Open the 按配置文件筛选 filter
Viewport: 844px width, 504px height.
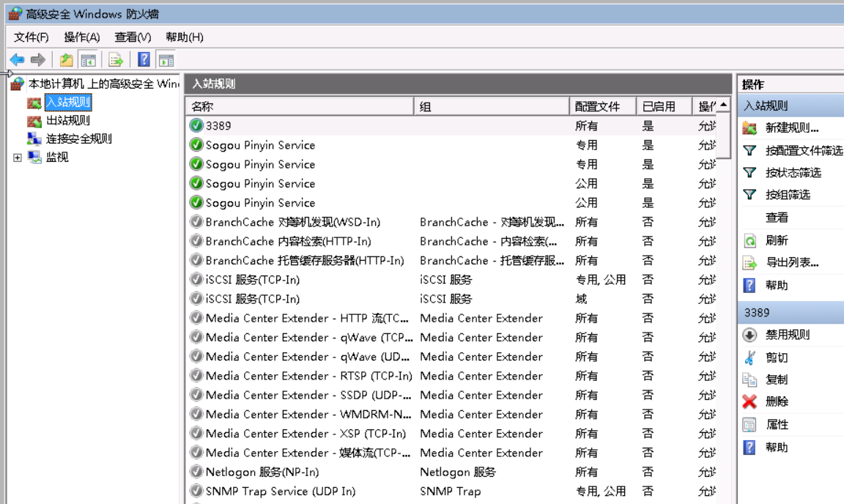[x=803, y=150]
